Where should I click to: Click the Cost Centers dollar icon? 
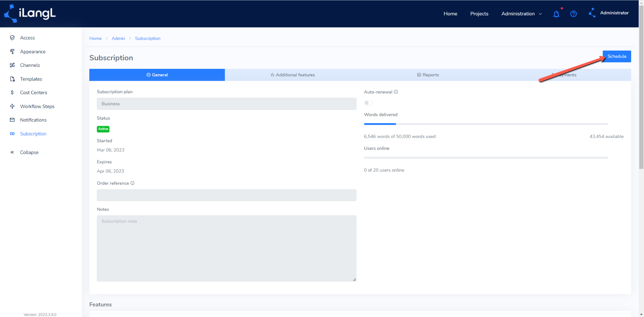(12, 92)
